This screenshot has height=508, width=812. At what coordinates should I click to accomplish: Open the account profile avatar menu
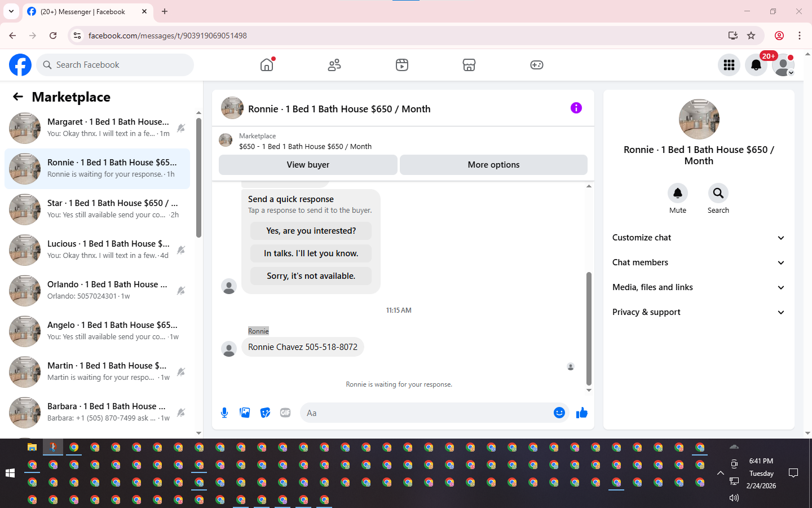(x=783, y=65)
